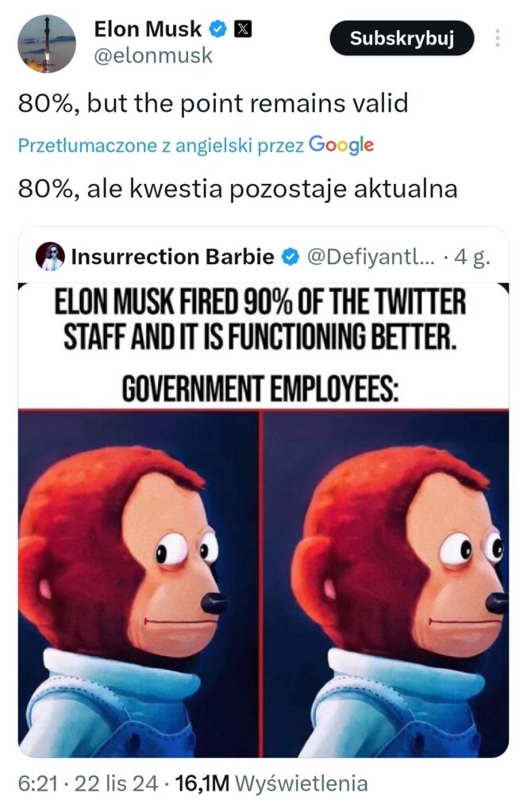This screenshot has height=812, width=527.
Task: Click the X affiliation badge icon
Action: pos(244,29)
